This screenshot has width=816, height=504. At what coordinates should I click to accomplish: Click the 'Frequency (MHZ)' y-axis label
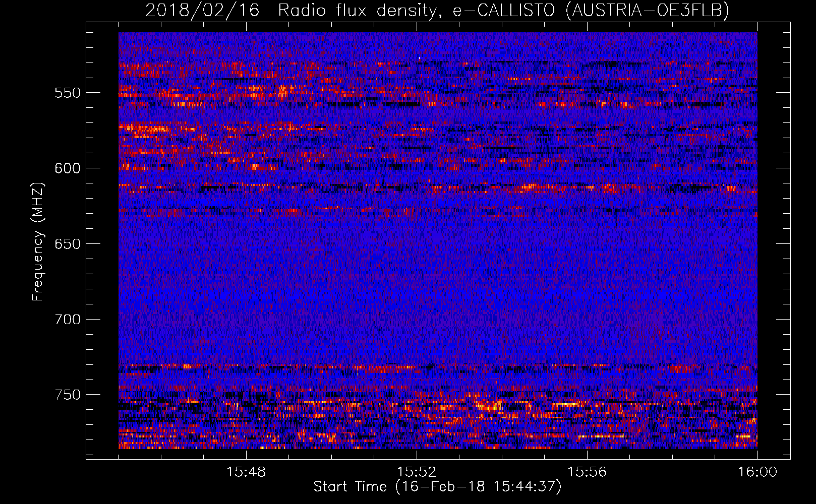38,241
